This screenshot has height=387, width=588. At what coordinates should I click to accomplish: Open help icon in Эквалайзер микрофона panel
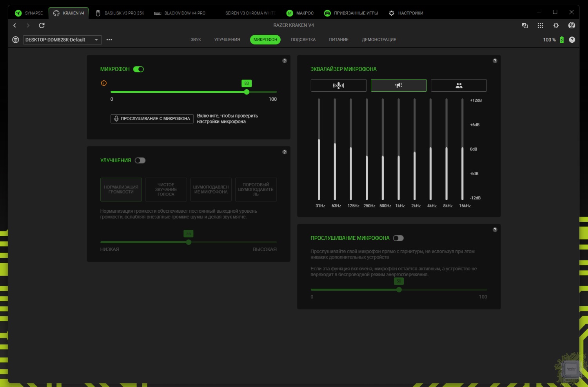pos(495,61)
